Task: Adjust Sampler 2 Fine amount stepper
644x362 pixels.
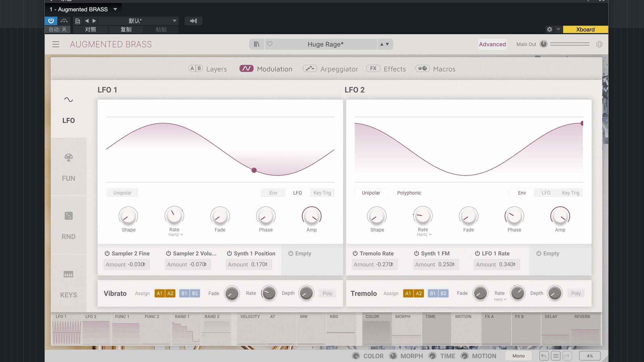Action: (144, 264)
